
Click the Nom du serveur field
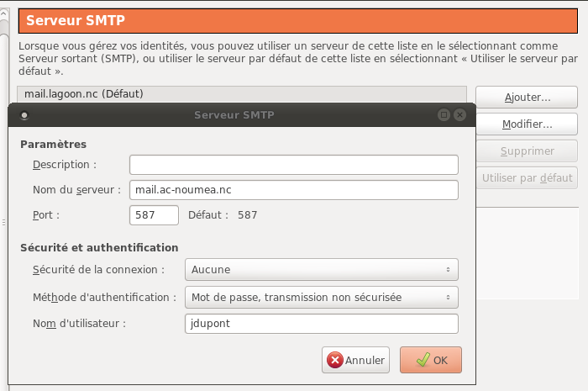tap(293, 190)
